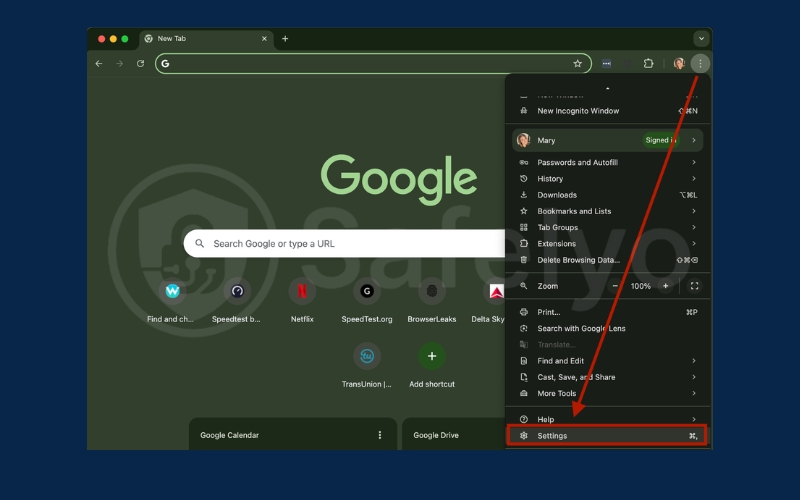Open a new tab with the plus button
This screenshot has height=500, width=800.
(285, 39)
